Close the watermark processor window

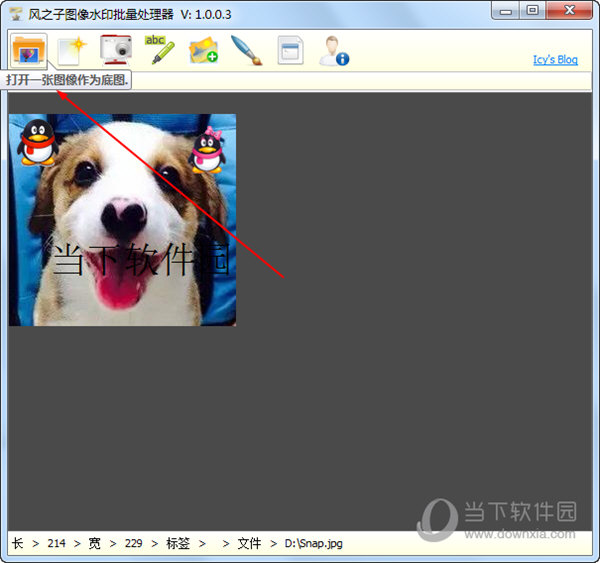click(568, 11)
